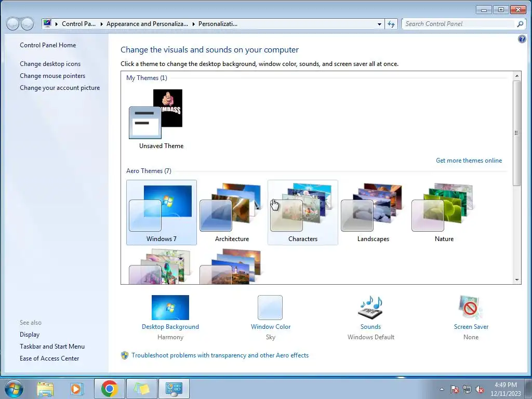Click the address bar Control Panel icon
The image size is (532, 399).
click(47, 23)
